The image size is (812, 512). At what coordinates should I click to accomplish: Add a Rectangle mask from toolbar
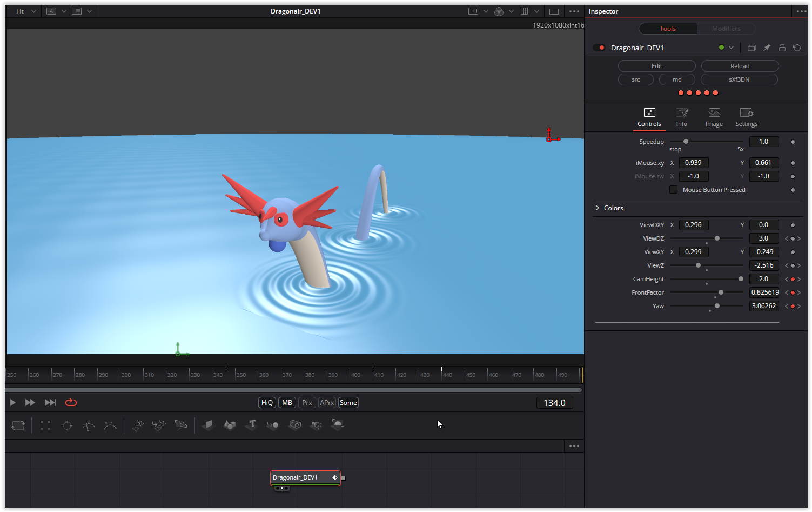[45, 425]
